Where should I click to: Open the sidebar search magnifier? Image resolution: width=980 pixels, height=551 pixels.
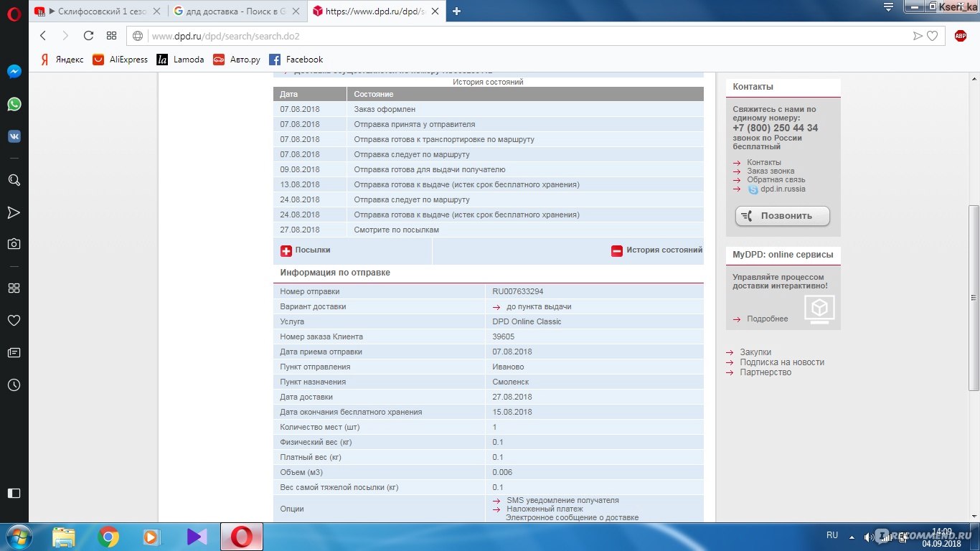click(14, 180)
